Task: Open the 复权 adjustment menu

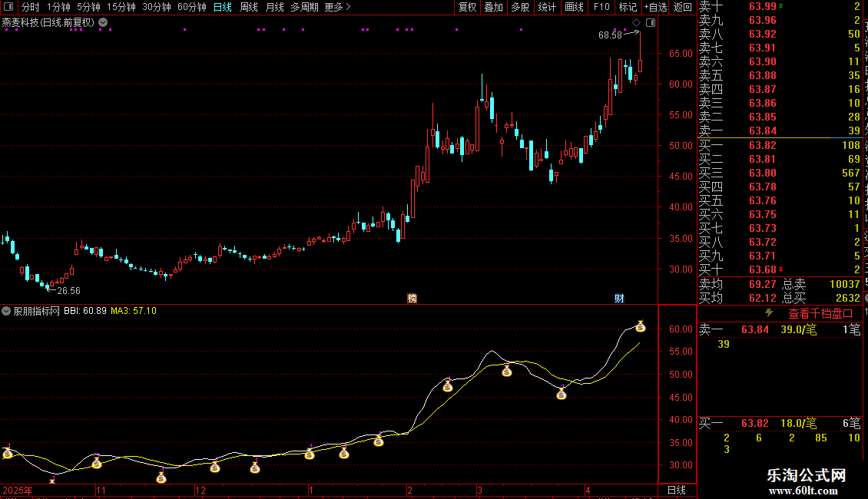Action: pos(467,7)
